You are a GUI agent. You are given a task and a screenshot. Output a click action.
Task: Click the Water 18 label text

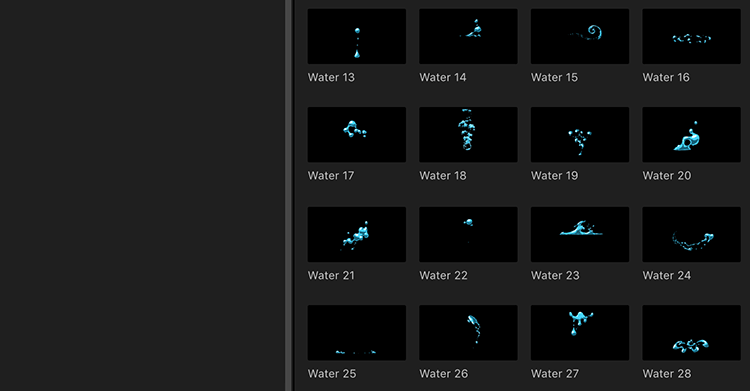click(443, 176)
